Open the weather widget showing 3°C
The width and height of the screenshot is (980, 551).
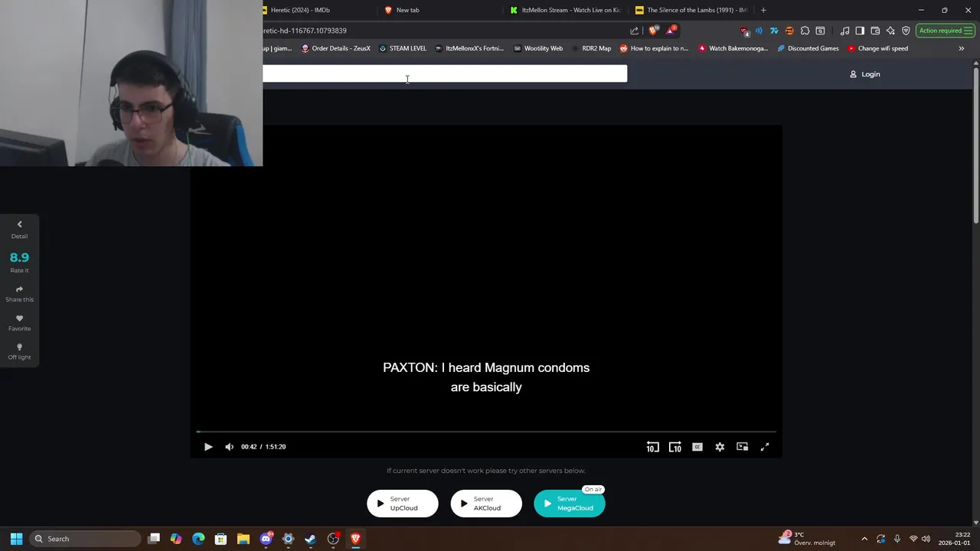pos(807,539)
